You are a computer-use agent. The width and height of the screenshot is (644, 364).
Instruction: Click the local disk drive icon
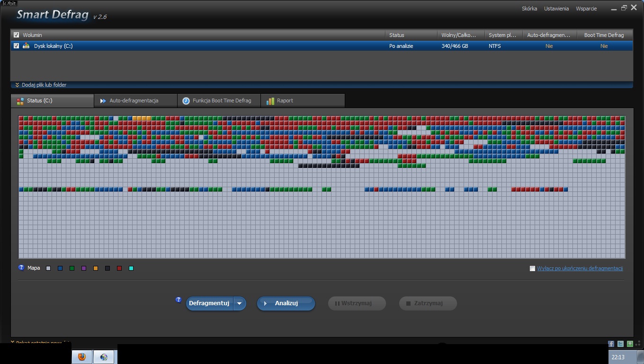click(x=26, y=46)
